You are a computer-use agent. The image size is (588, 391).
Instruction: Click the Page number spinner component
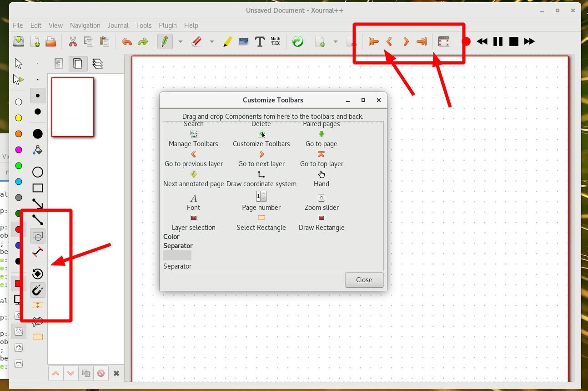tap(261, 196)
